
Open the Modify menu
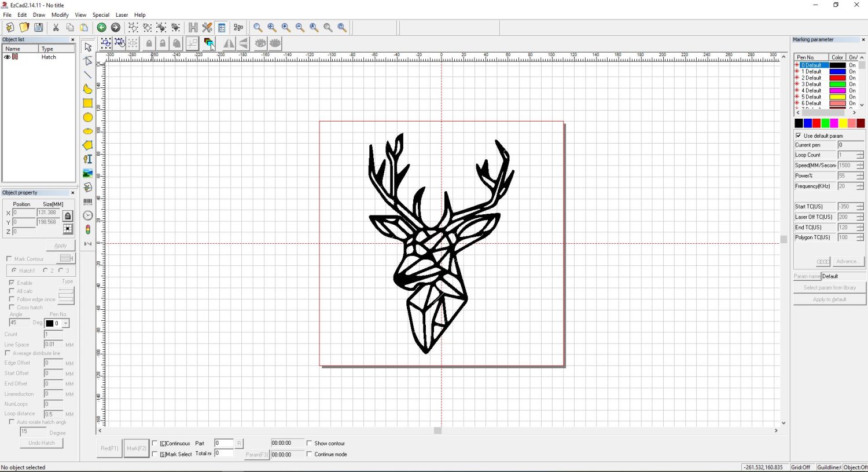[x=60, y=15]
